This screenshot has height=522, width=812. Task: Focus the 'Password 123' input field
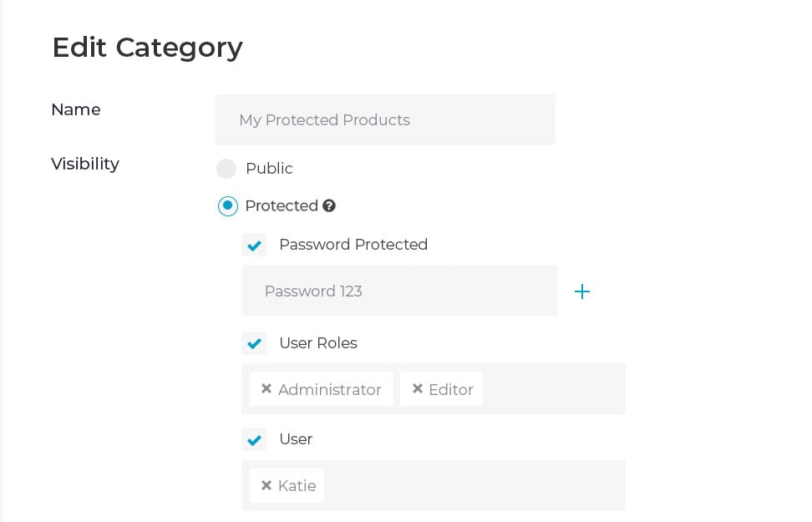coord(398,291)
